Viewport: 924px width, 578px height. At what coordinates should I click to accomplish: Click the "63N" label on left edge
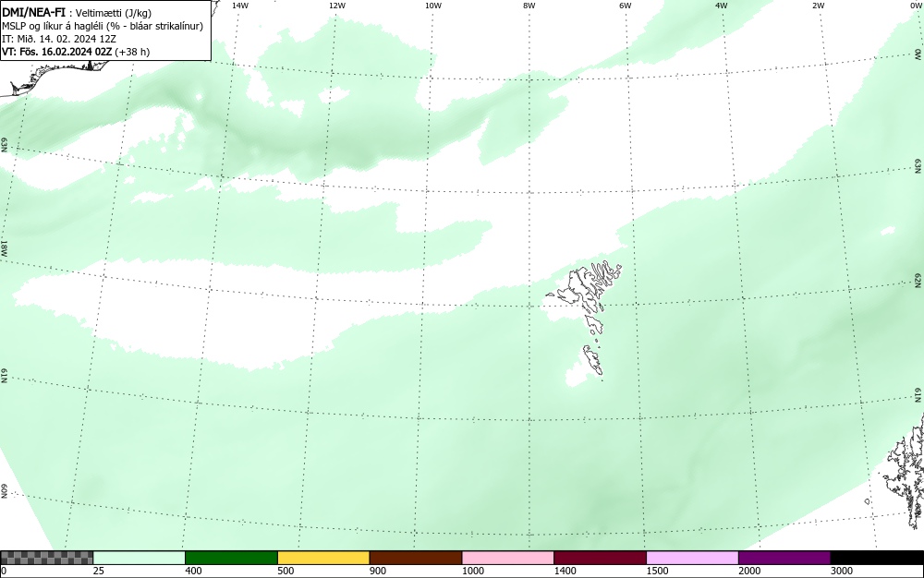(x=4, y=145)
